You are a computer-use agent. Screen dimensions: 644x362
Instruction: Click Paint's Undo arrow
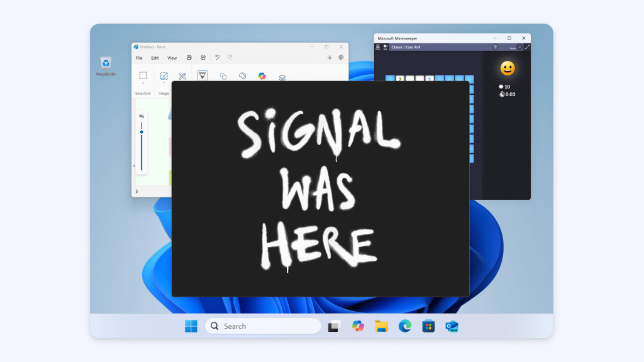click(217, 58)
